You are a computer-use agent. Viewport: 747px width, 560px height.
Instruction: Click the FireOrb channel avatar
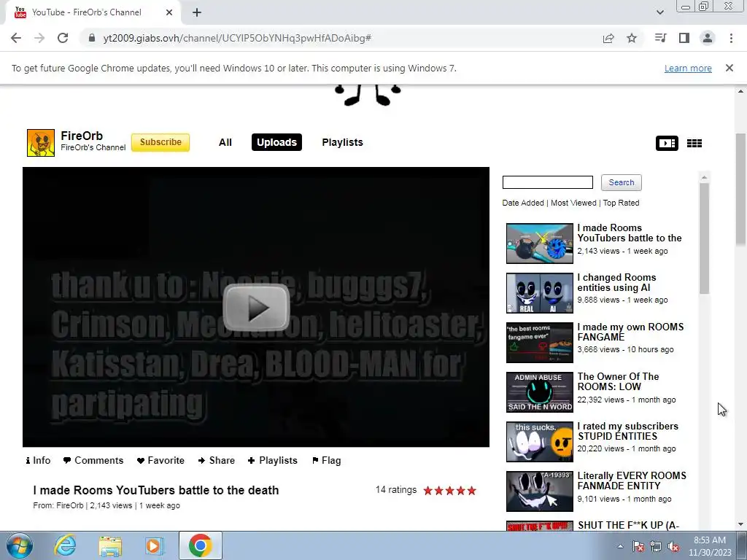[41, 143]
